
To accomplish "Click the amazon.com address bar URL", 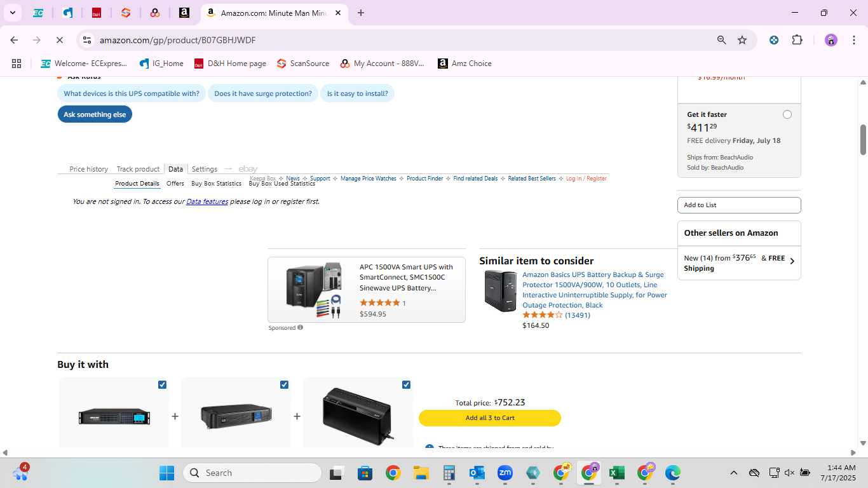I will (x=178, y=40).
